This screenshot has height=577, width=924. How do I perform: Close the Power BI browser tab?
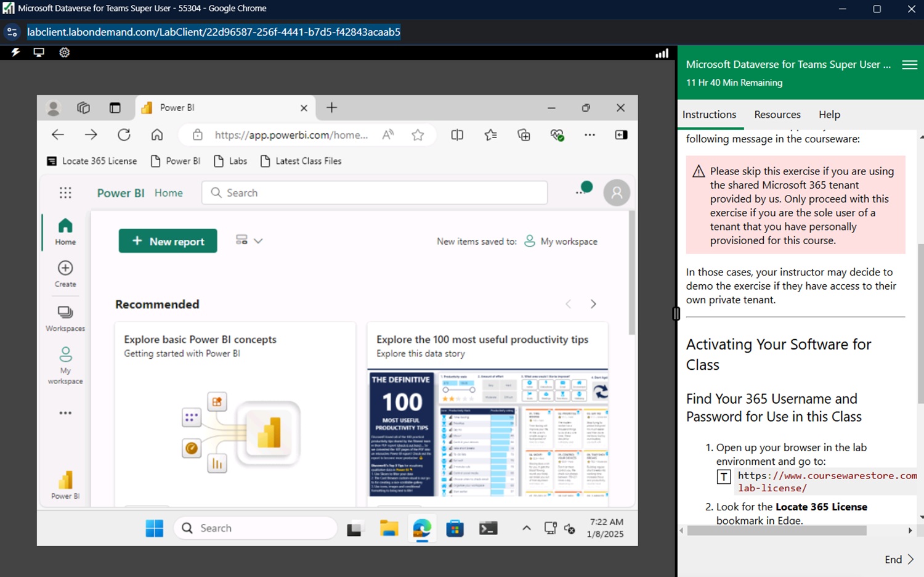[304, 108]
